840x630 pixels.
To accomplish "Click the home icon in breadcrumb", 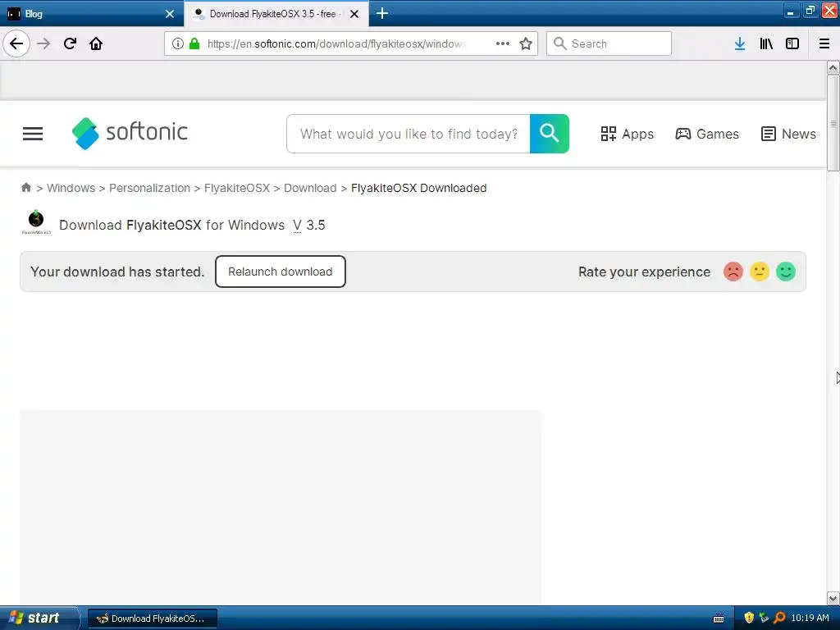I will [x=25, y=188].
